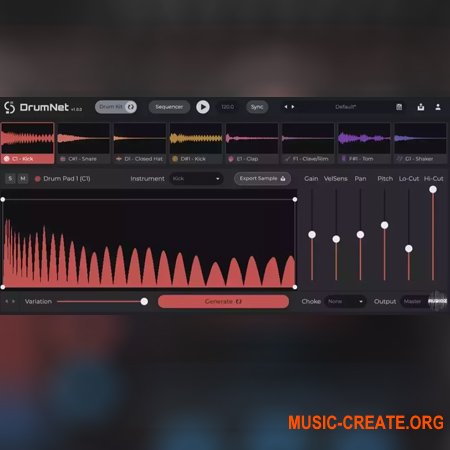Click the save preset icon
450x450 pixels.
pos(399,107)
